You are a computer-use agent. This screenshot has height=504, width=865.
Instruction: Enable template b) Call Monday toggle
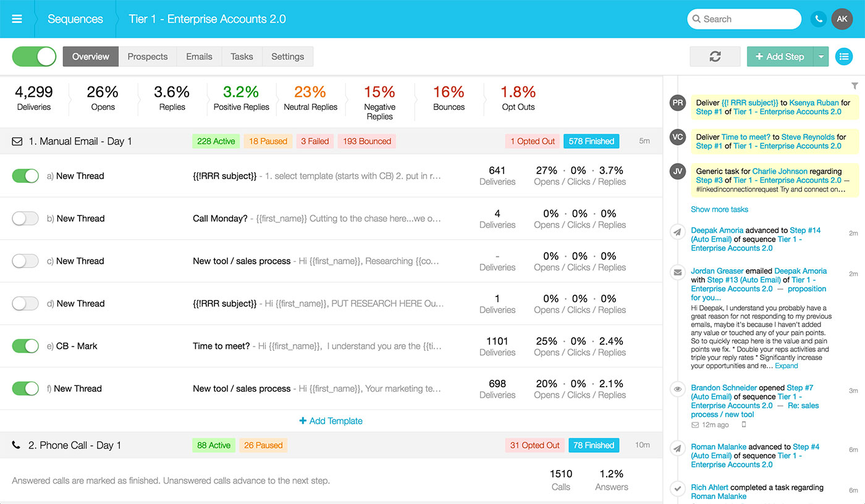point(25,219)
